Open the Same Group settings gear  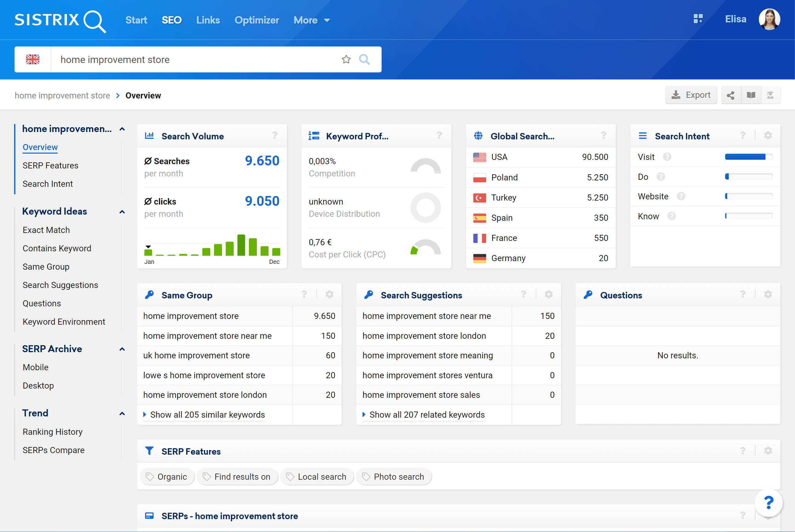329,294
